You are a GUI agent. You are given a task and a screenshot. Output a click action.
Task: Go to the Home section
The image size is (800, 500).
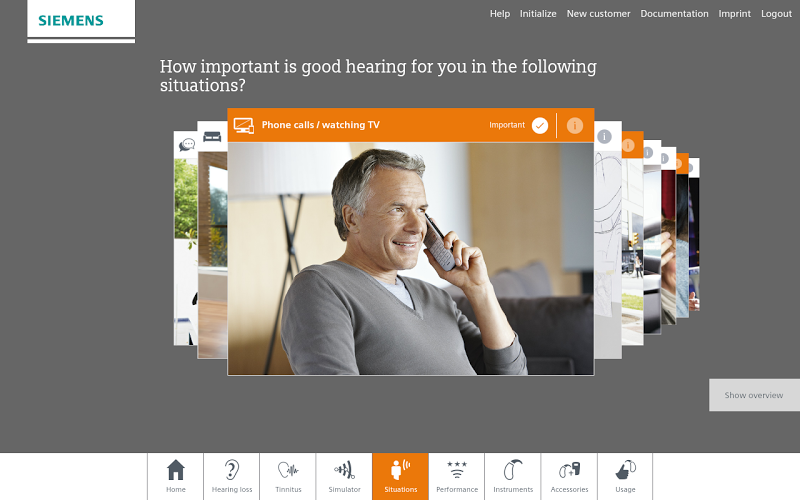[x=176, y=477]
